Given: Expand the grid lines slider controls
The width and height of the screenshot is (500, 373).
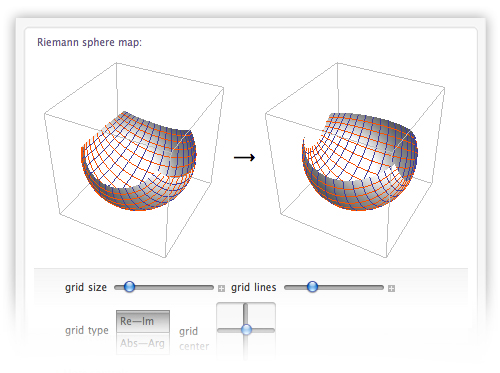Looking at the screenshot, I should 391,288.
